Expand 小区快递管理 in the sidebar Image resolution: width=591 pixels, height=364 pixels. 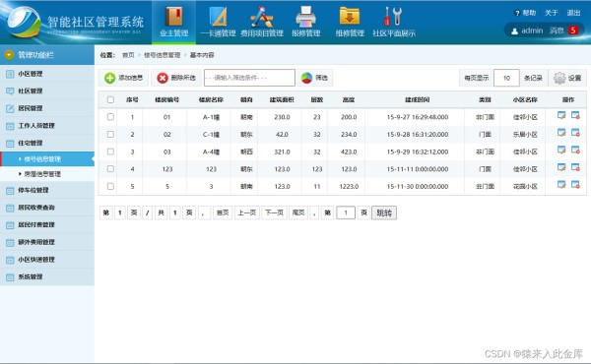47,260
